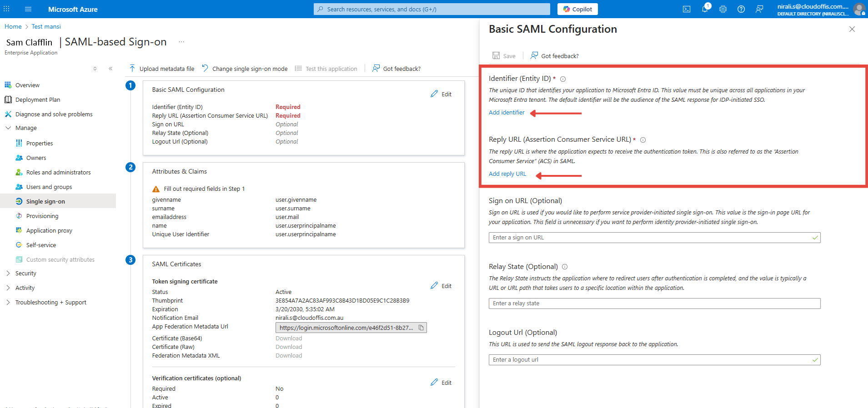Open the Test mansi breadcrumb
This screenshot has width=868, height=408.
click(x=46, y=26)
